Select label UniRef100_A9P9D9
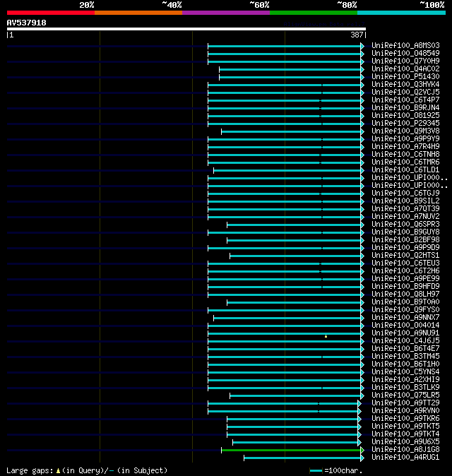452x476 pixels. (x=405, y=248)
